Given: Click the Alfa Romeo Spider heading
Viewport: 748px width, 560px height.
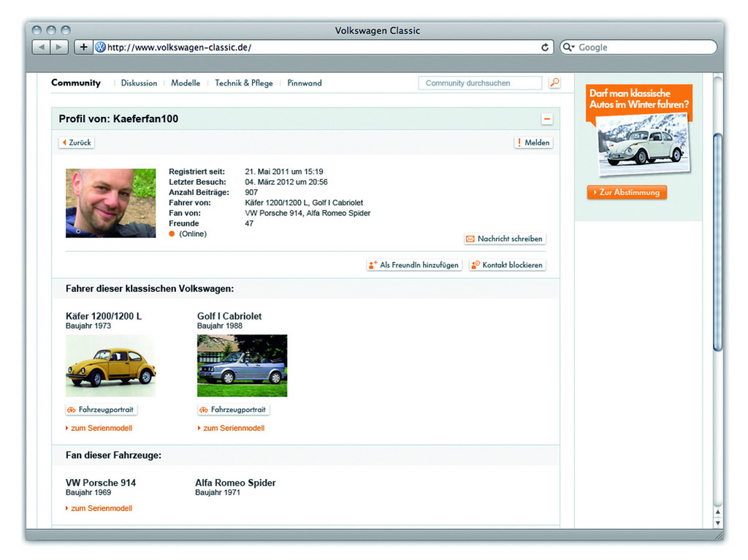Looking at the screenshot, I should [x=235, y=483].
